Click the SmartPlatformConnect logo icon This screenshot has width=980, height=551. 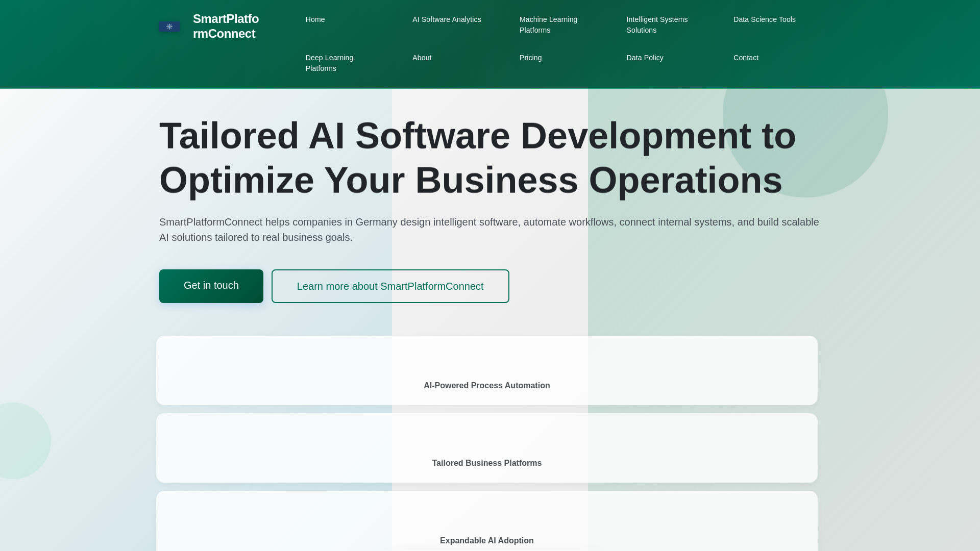click(x=169, y=27)
